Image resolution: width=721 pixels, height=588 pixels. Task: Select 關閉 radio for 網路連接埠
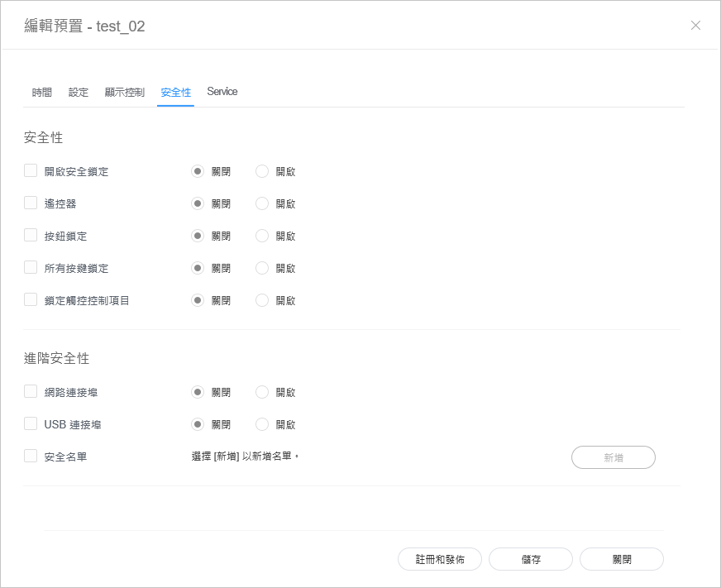tap(198, 392)
